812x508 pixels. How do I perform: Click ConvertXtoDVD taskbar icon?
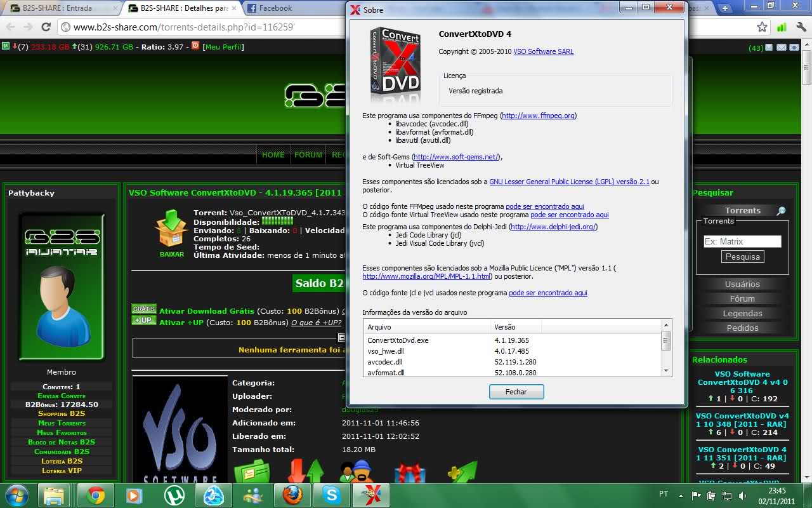371,495
